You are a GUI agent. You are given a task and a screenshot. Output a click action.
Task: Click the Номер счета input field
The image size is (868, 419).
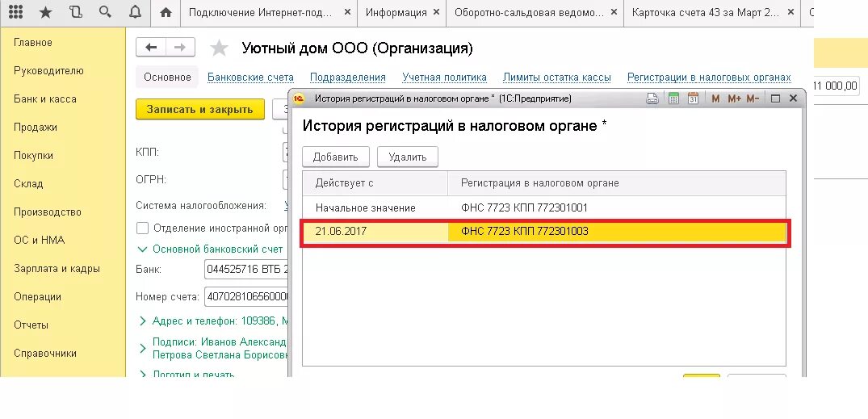point(246,296)
